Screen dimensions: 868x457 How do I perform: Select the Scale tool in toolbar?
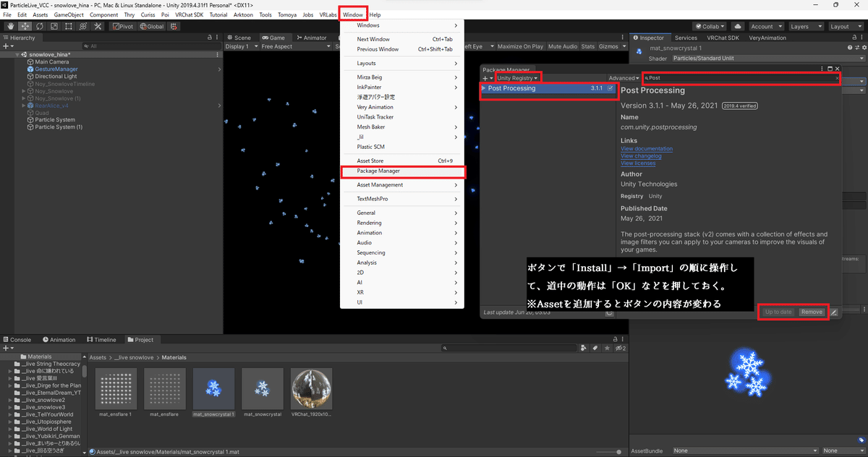(x=54, y=27)
